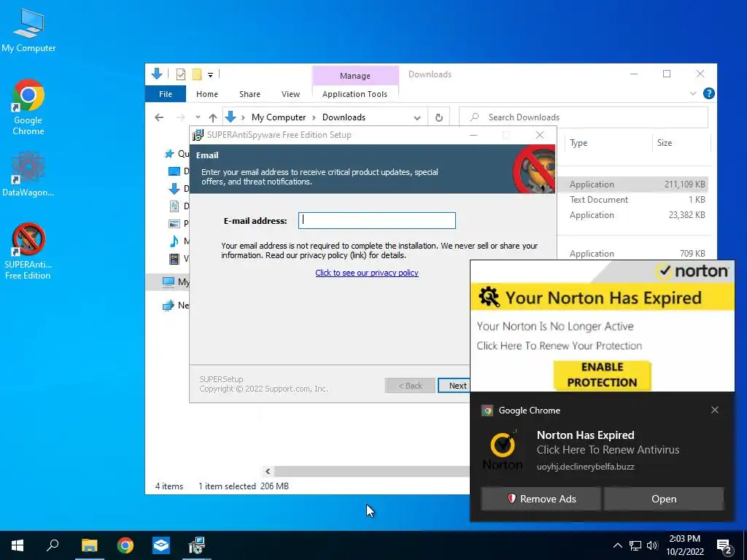Select Quick access star in navigation pane
The height and width of the screenshot is (560, 747).
pos(169,153)
